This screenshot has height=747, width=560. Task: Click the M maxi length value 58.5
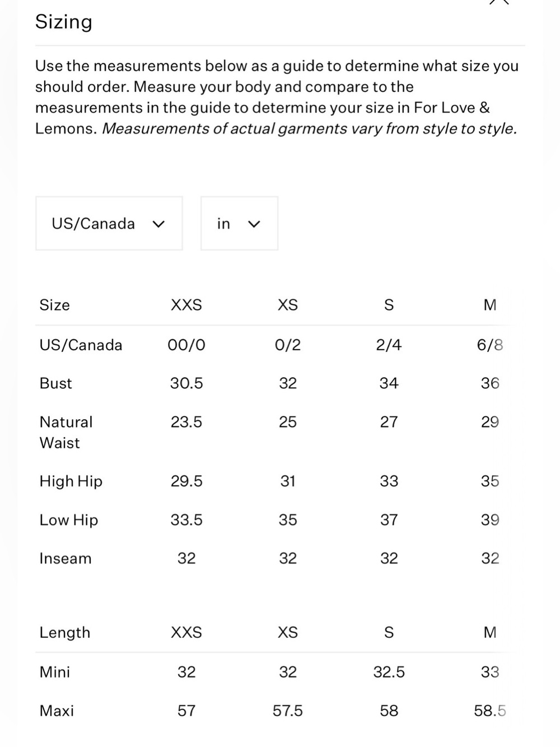click(490, 711)
